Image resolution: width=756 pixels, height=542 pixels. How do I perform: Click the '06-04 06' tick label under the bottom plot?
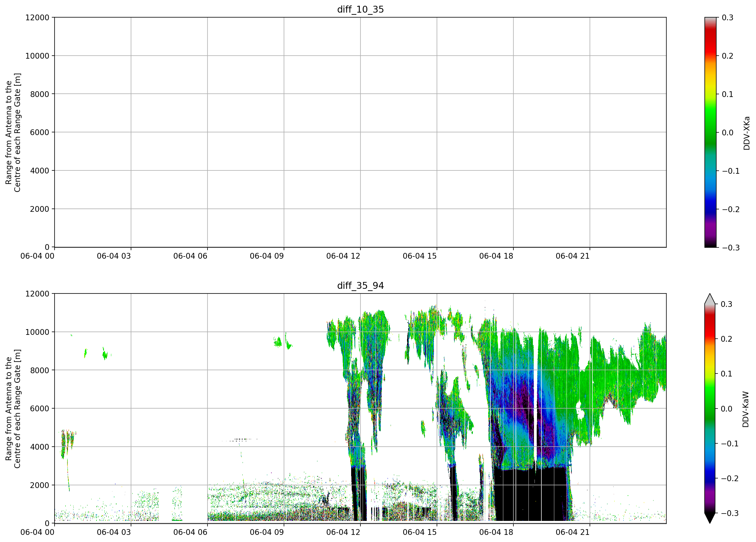click(190, 532)
